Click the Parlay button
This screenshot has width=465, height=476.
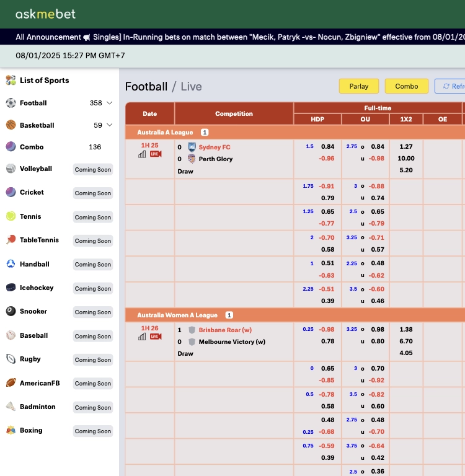click(x=359, y=86)
